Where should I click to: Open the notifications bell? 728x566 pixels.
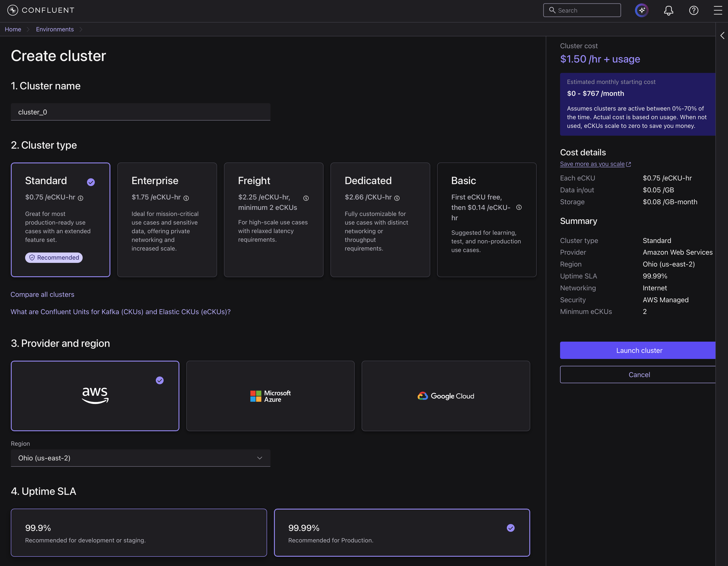click(x=668, y=10)
